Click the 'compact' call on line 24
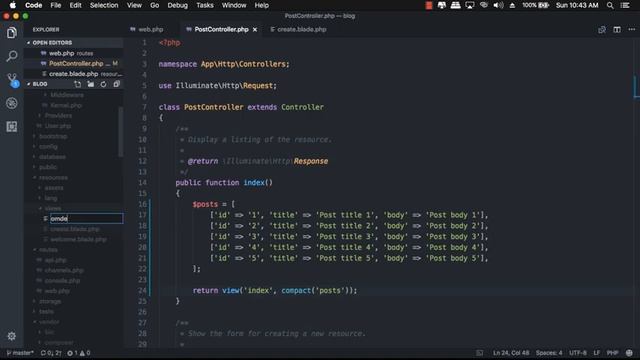The height and width of the screenshot is (360, 640). coord(296,291)
